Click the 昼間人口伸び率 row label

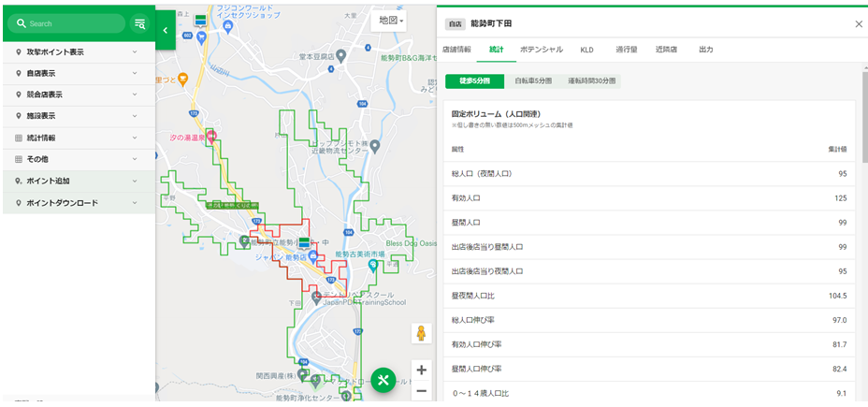point(477,369)
